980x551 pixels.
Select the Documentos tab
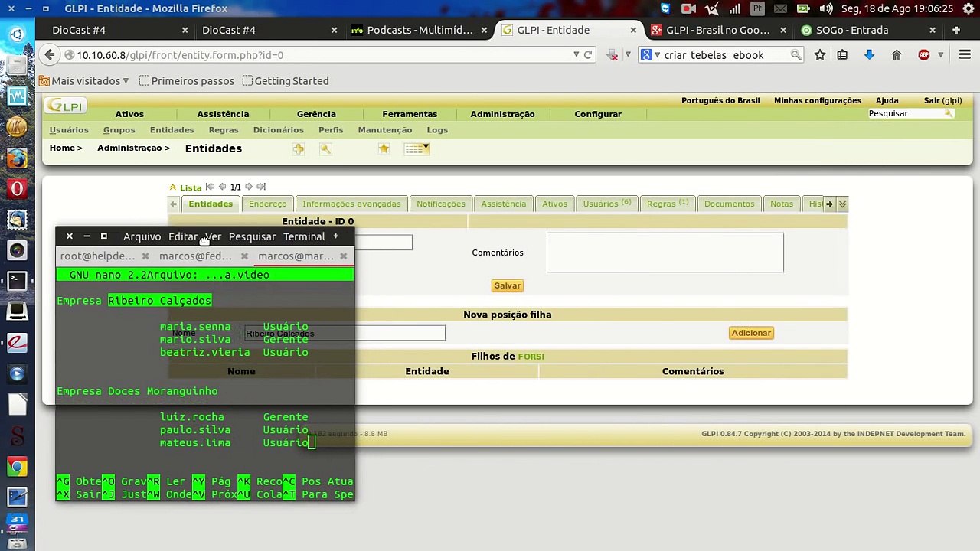click(729, 204)
